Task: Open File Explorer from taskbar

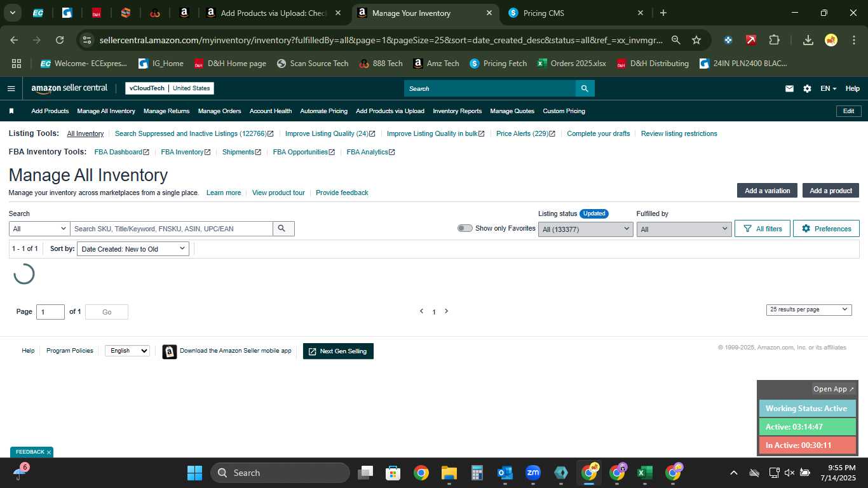Action: 449,473
